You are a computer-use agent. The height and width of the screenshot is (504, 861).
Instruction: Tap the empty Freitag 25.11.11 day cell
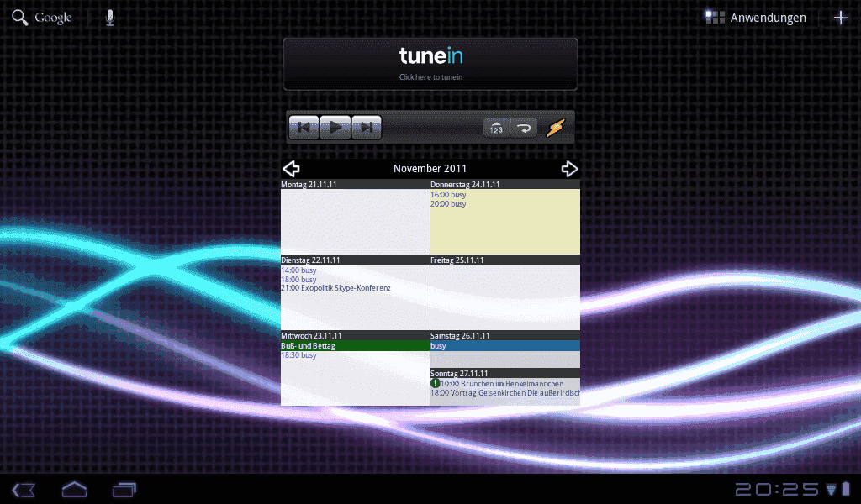tap(505, 297)
